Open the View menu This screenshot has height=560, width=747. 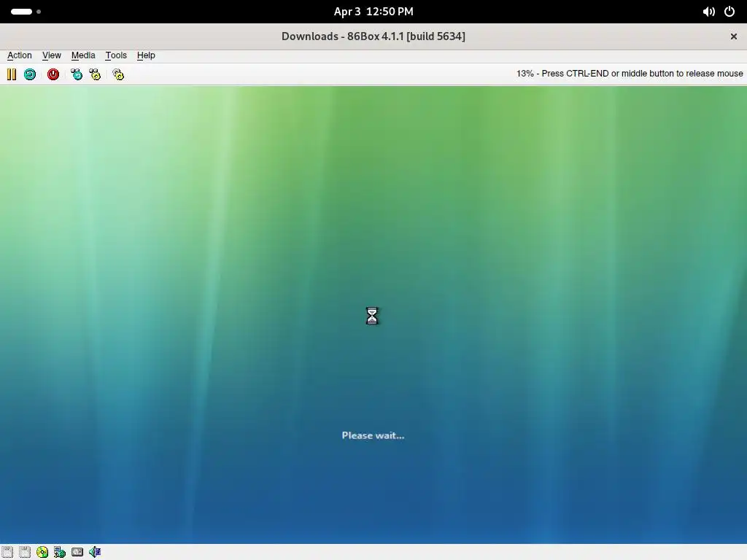52,55
